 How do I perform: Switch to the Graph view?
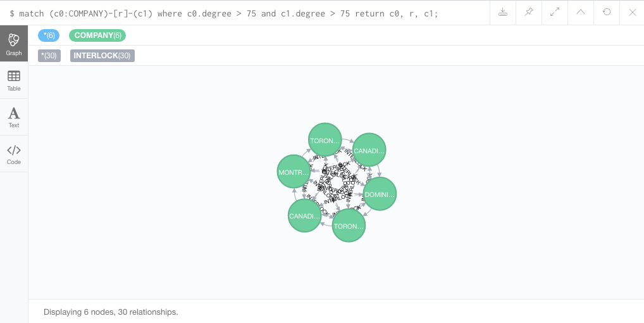(x=14, y=44)
